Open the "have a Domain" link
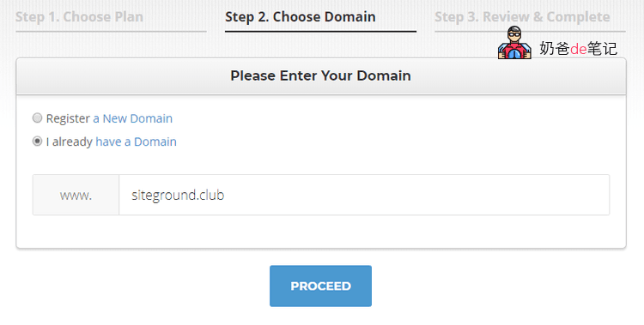Image resolution: width=644 pixels, height=325 pixels. pyautogui.click(x=136, y=141)
